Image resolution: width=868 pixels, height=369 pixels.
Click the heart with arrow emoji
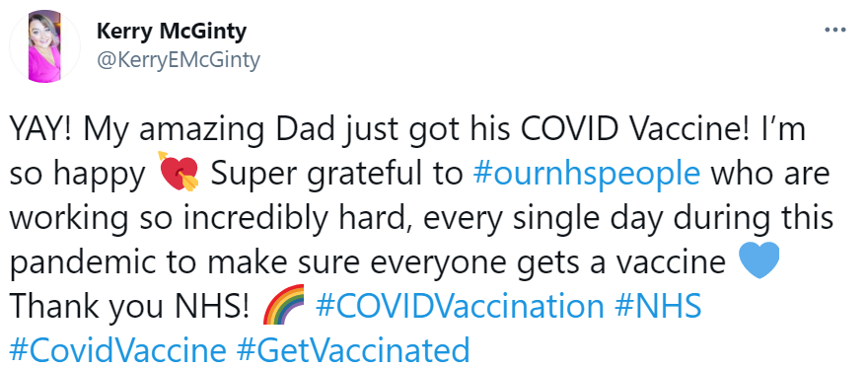179,173
